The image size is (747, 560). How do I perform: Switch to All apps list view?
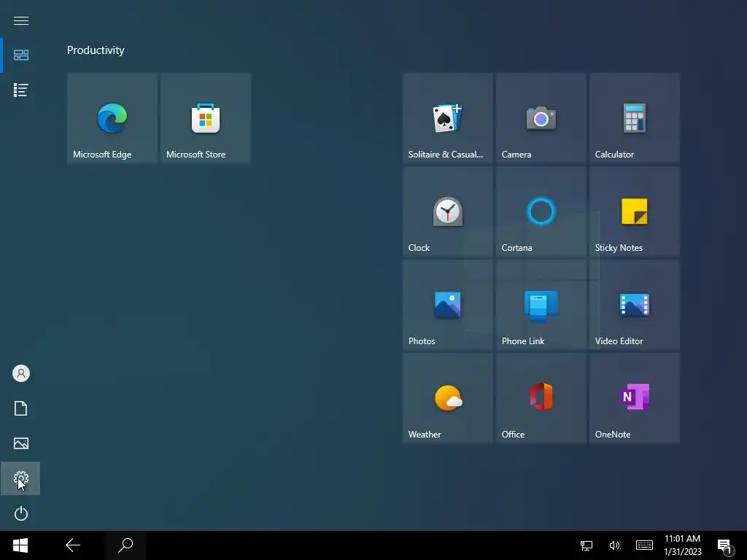[x=21, y=90]
